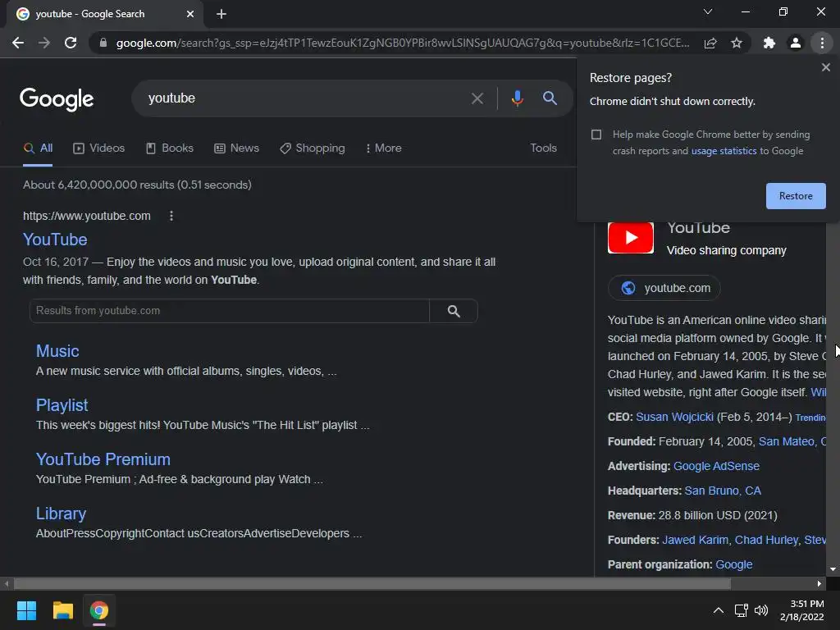This screenshot has width=840, height=630.
Task: Click the horizontal scrollbar thumb
Action: pos(372,583)
